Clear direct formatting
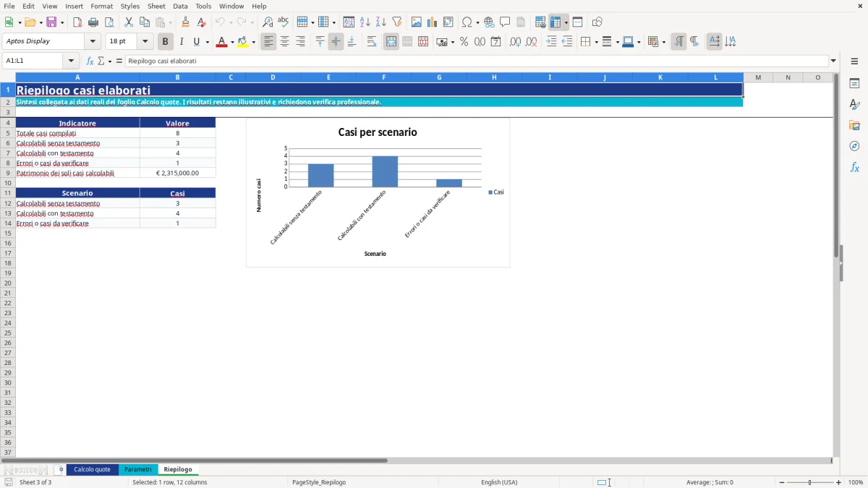Screen dimensions: 868x488 201,22
